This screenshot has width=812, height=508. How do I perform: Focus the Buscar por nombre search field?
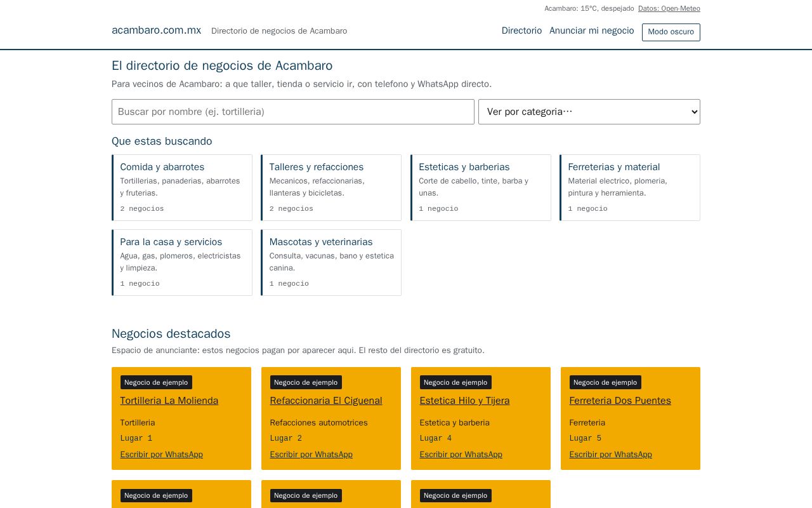(x=293, y=112)
